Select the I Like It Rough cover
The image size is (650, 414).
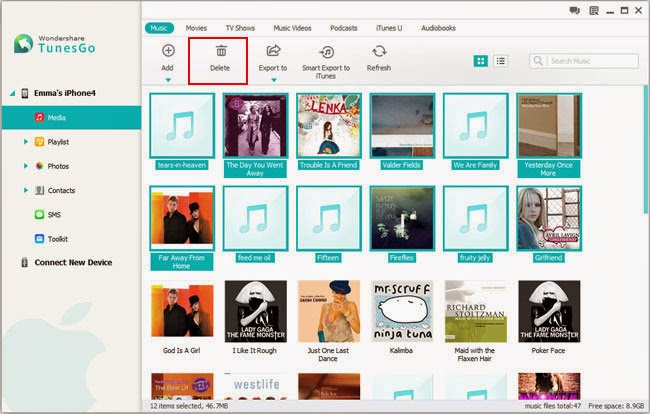(255, 311)
